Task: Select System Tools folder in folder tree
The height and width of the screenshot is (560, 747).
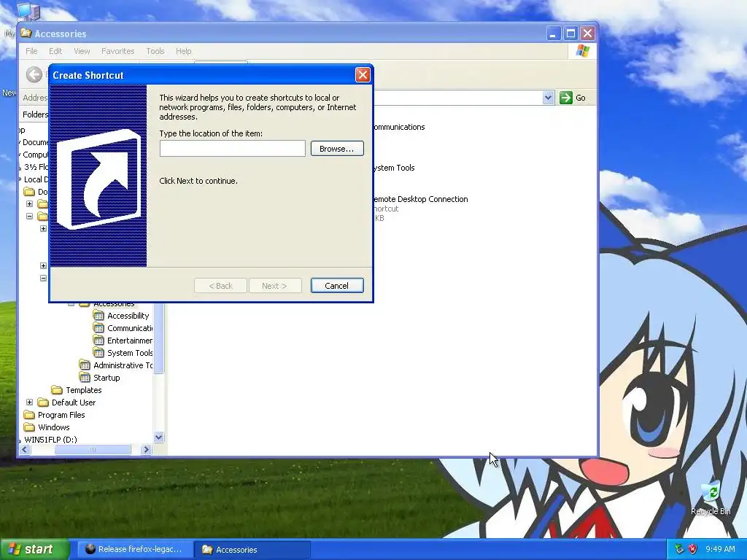Action: click(130, 353)
